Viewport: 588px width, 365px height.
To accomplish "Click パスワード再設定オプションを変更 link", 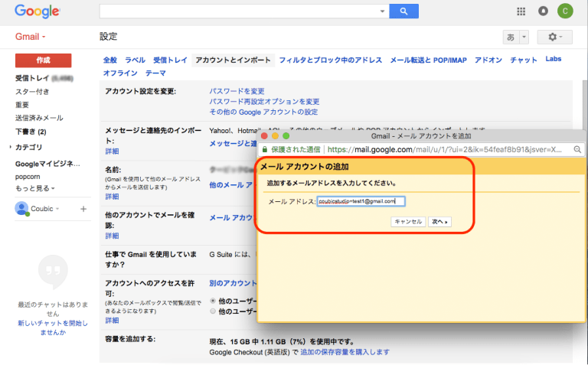I will point(264,102).
